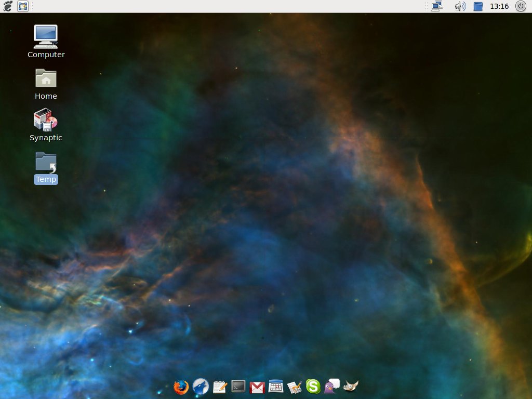
Task: Select the Synaptic package manager icon
Action: click(x=46, y=120)
